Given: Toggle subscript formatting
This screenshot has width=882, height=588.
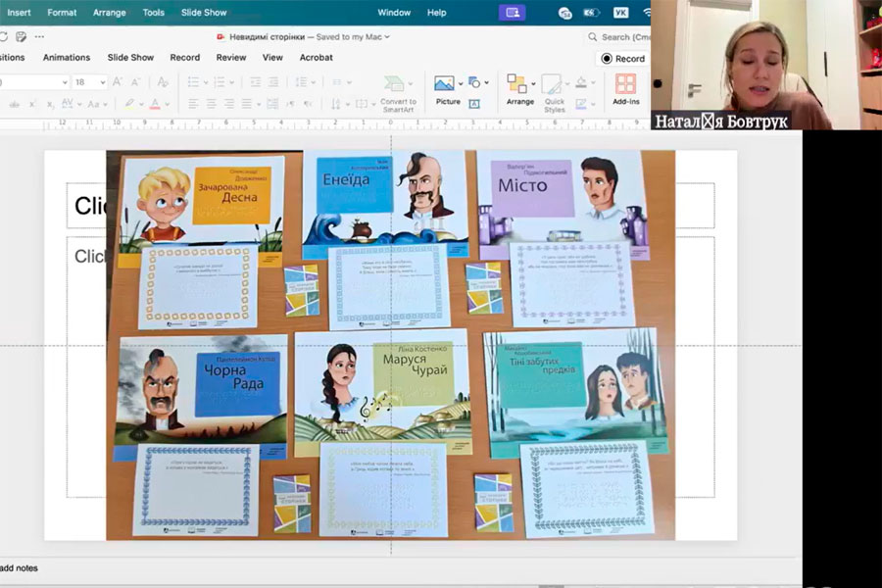Looking at the screenshot, I should point(50,104).
